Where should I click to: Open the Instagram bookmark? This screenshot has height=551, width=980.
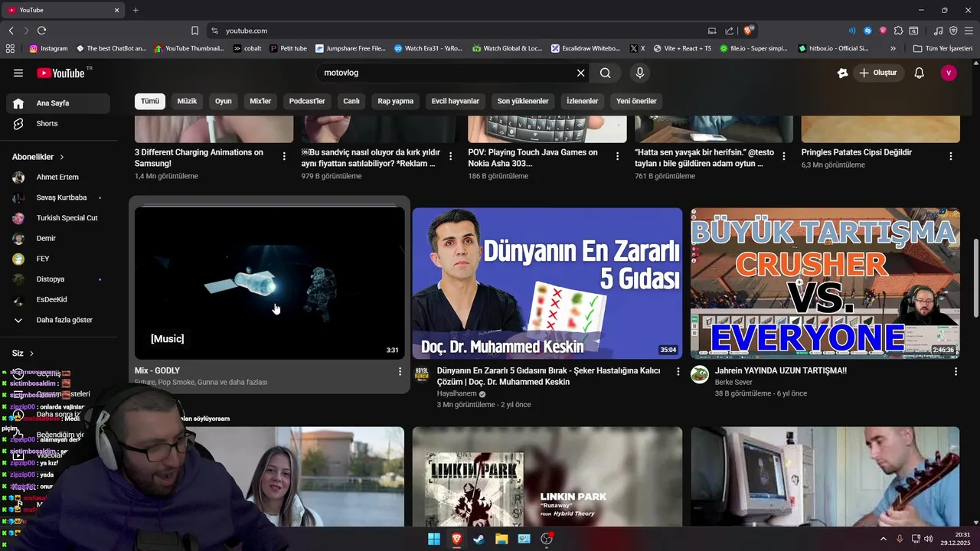tap(48, 48)
